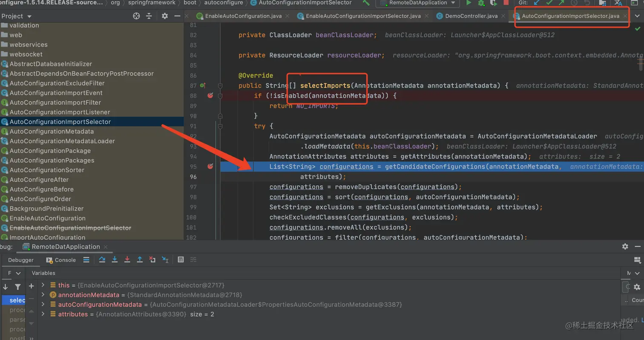Update project with the blue Git arrow

click(x=537, y=3)
